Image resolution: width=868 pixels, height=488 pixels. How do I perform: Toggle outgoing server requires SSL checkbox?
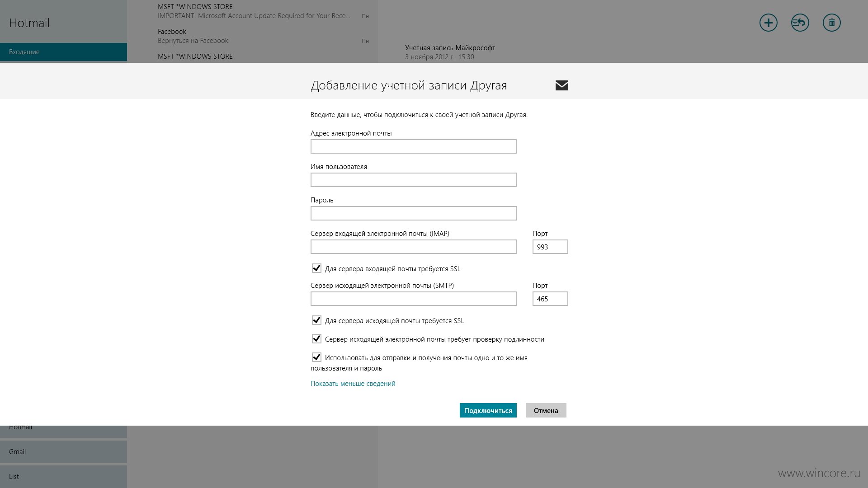[x=316, y=320]
